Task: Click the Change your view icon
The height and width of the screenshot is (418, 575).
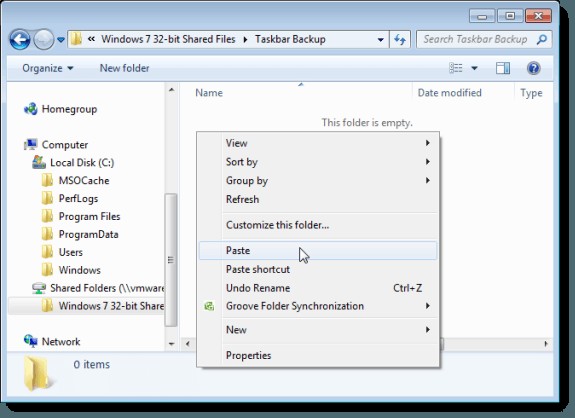Action: coord(456,68)
